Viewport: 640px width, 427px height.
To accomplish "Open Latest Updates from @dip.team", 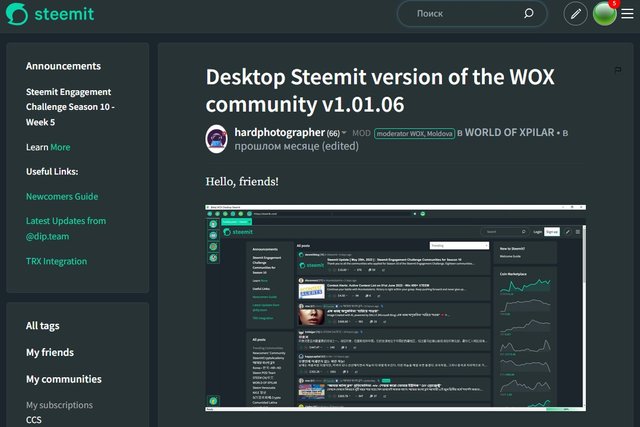I will 66,229.
